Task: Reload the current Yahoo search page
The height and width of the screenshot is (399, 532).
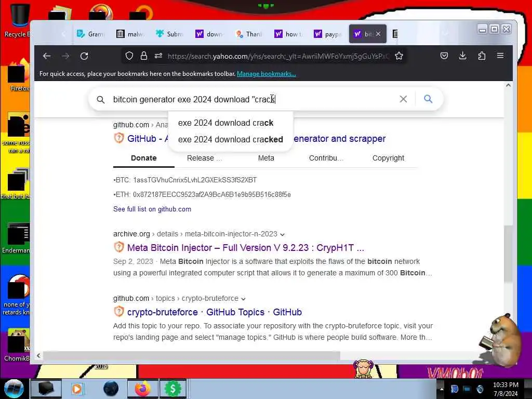Action: pyautogui.click(x=84, y=56)
